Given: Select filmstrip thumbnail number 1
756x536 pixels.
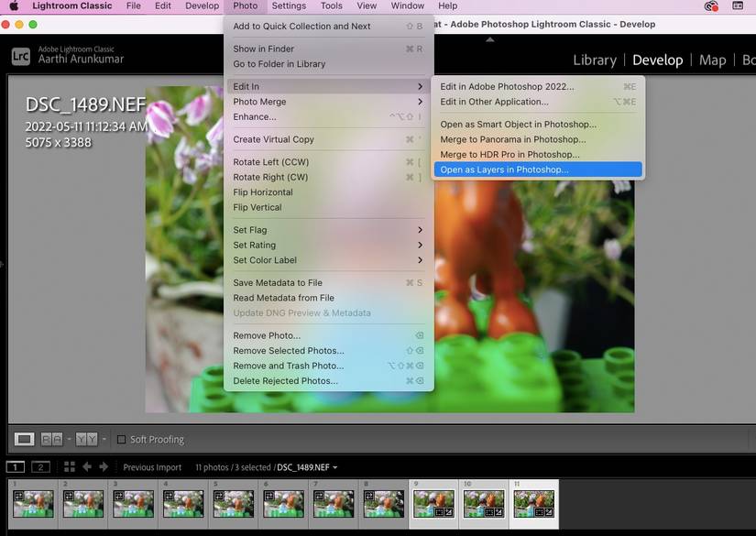Looking at the screenshot, I should pyautogui.click(x=33, y=504).
